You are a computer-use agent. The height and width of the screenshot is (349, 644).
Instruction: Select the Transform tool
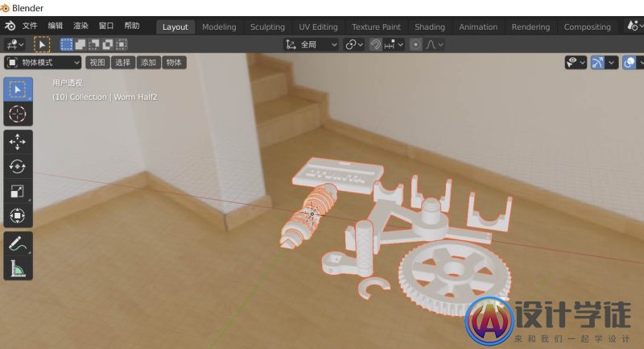click(x=18, y=215)
